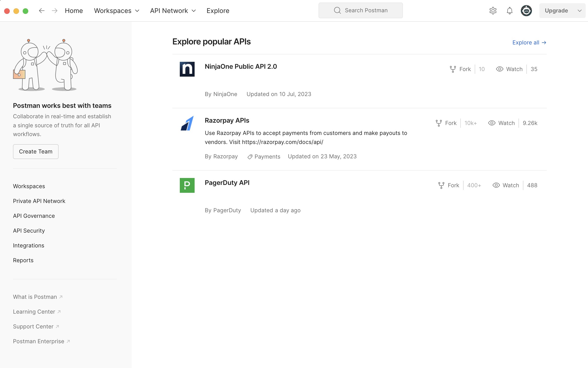Image resolution: width=588 pixels, height=368 pixels.
Task: Open notifications bell icon
Action: pyautogui.click(x=509, y=11)
